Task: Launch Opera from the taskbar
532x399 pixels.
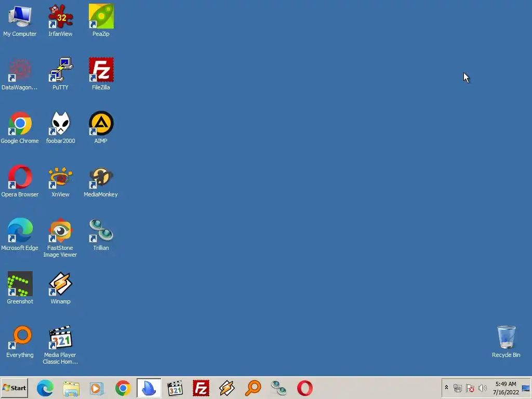Action: [304, 388]
